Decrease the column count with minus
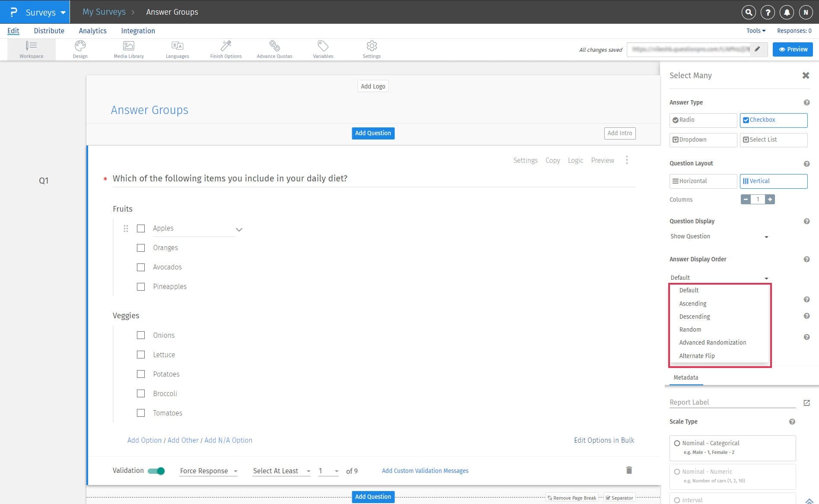819x504 pixels. click(x=746, y=199)
